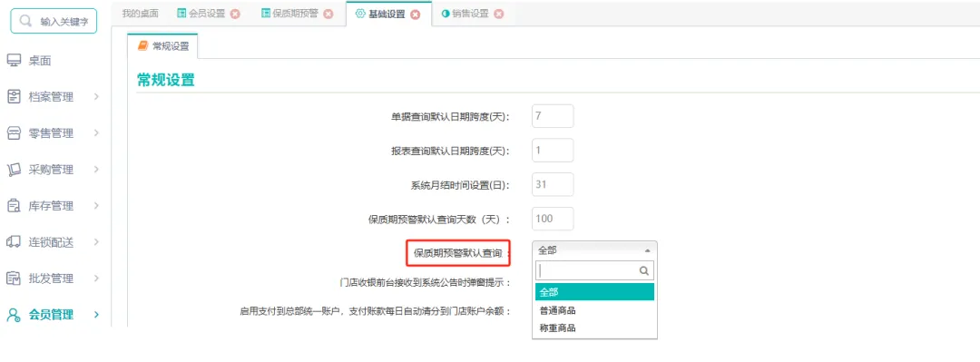The image size is (980, 362).
Task: Click the 桌面 monitor icon
Action: pyautogui.click(x=14, y=61)
